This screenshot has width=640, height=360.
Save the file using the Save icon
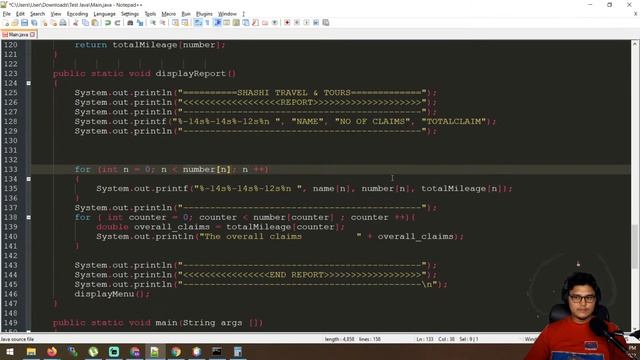(x=24, y=22)
